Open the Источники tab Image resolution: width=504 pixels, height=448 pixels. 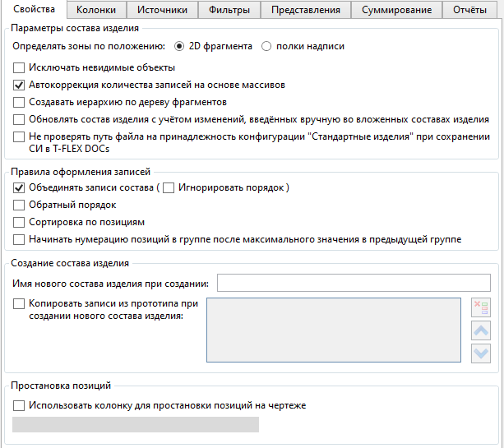162,10
